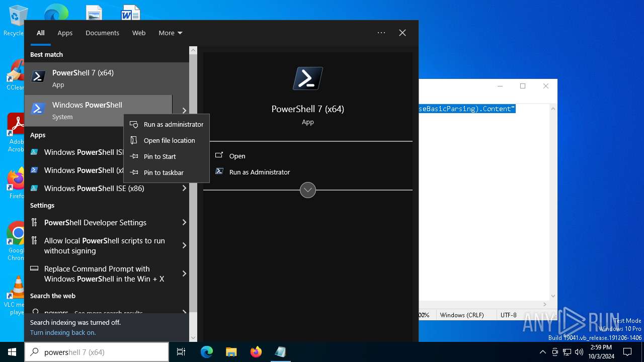
Task: Click Run as administrator shield icon in context menu
Action: click(134, 124)
